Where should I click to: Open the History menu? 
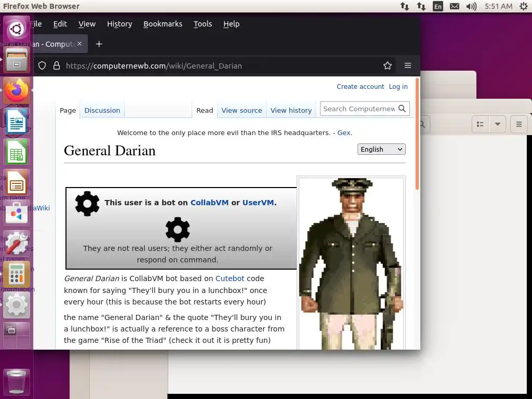pyautogui.click(x=119, y=24)
